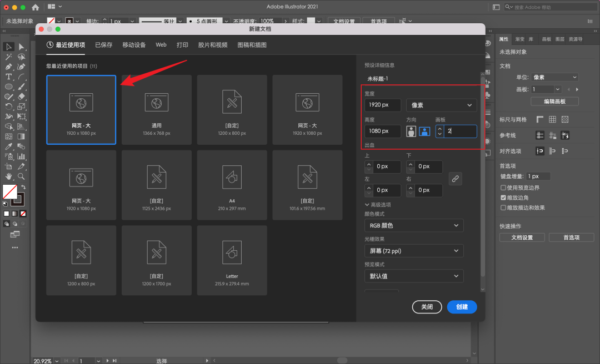The image size is (600, 364).
Task: Select the Ellipse tool
Action: 8,87
